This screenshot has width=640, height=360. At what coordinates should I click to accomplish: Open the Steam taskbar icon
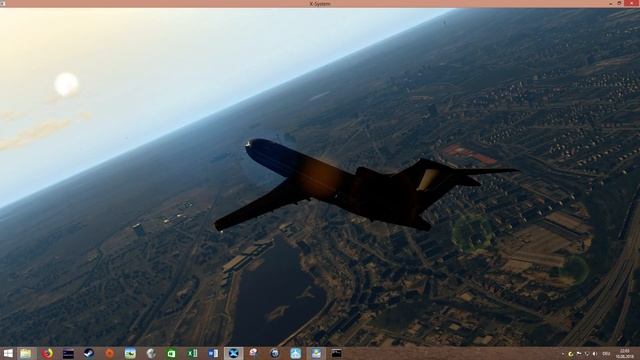coord(89,353)
